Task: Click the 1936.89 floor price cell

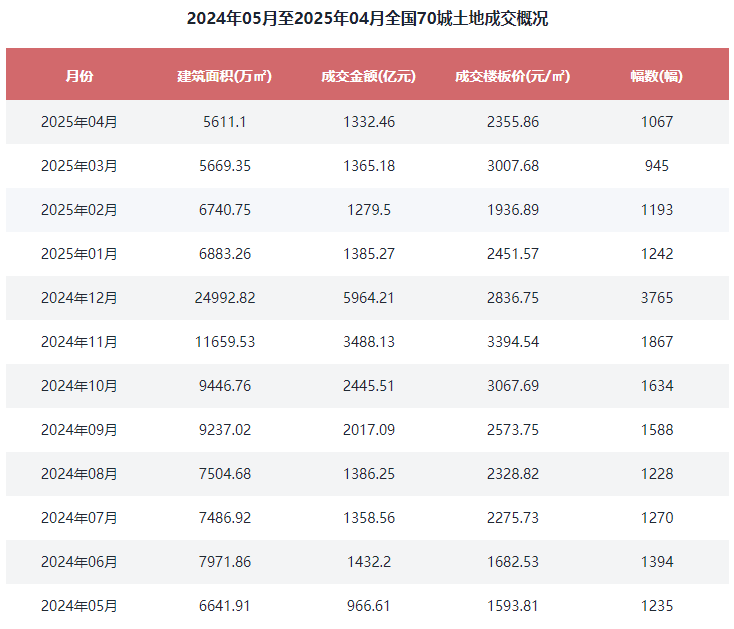Action: click(x=513, y=210)
